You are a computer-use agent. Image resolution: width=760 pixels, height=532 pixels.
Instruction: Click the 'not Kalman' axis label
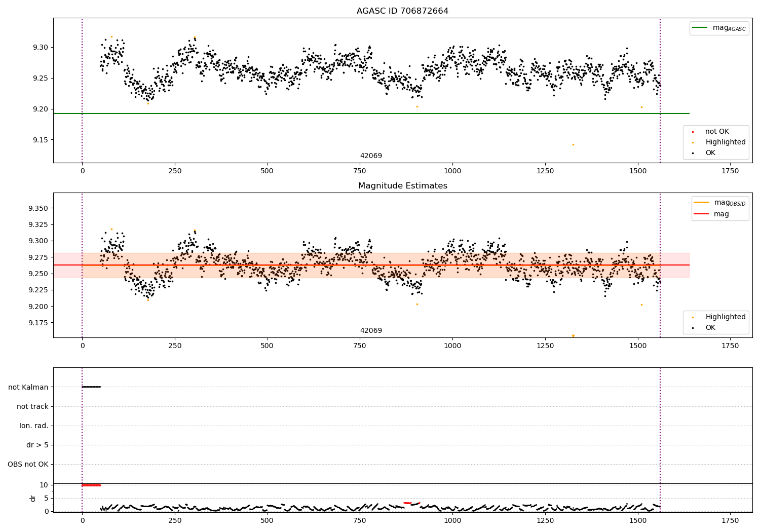pos(28,387)
